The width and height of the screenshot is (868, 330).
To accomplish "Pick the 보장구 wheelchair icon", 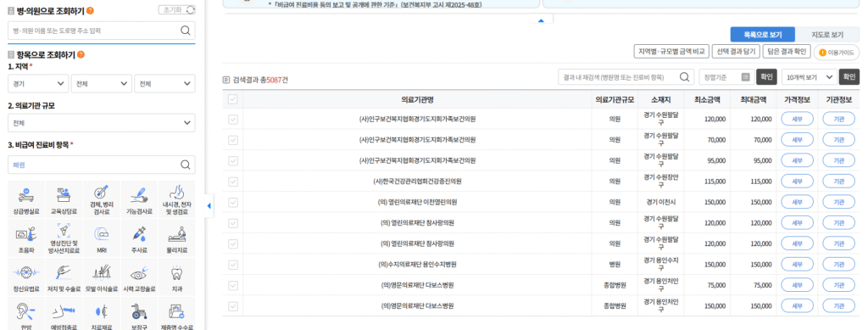I will (139, 313).
